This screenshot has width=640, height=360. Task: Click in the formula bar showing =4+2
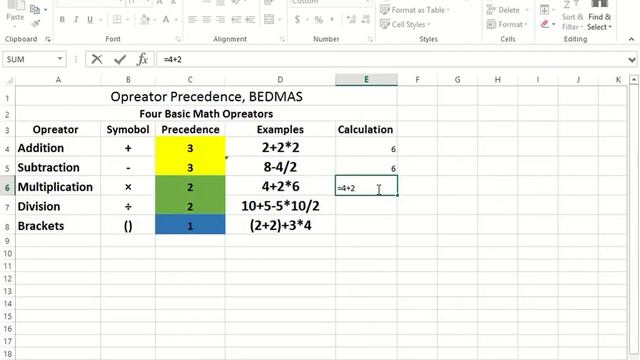(x=392, y=59)
